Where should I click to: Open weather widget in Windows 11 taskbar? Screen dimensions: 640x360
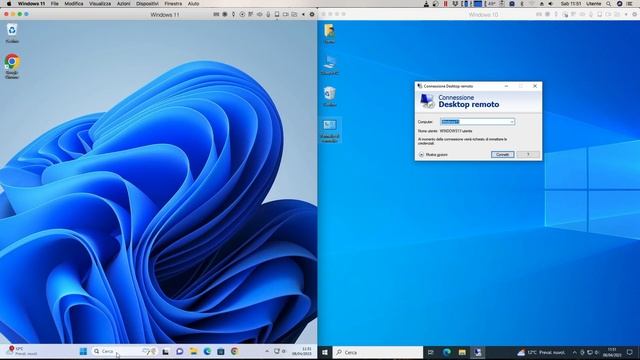coord(22,351)
